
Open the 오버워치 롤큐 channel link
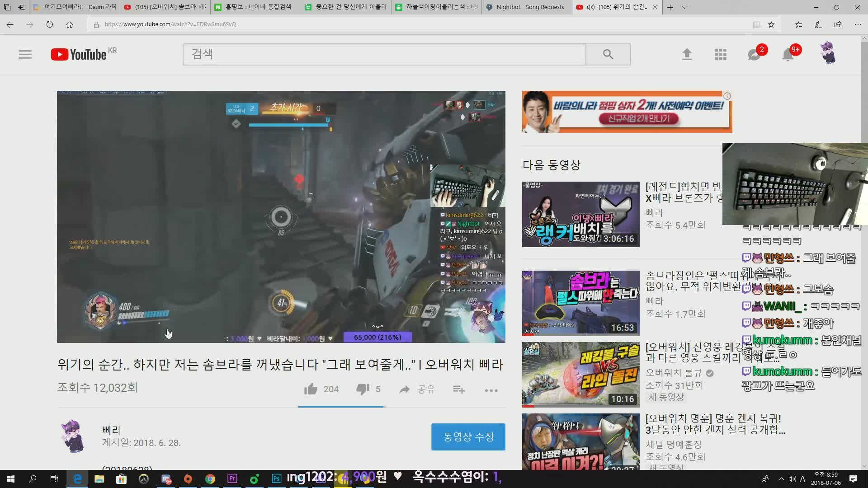click(674, 373)
